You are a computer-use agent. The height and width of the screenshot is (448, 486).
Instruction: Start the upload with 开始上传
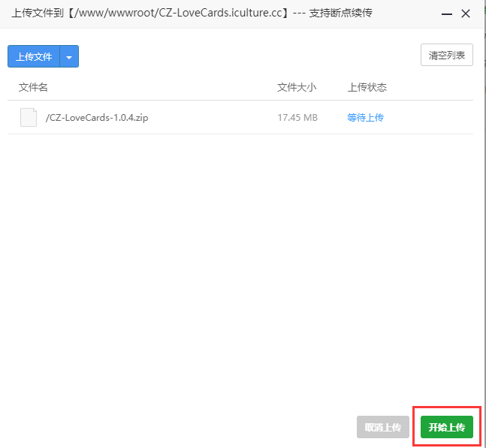447,427
